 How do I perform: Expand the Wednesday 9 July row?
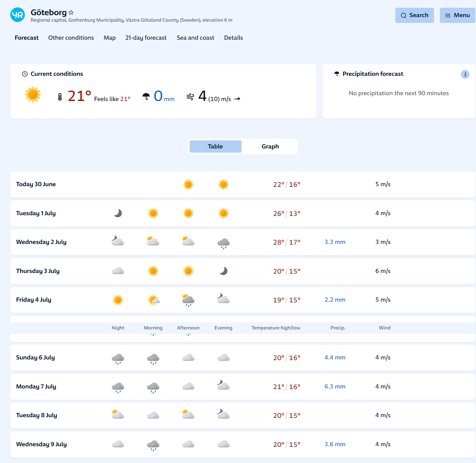(x=243, y=444)
